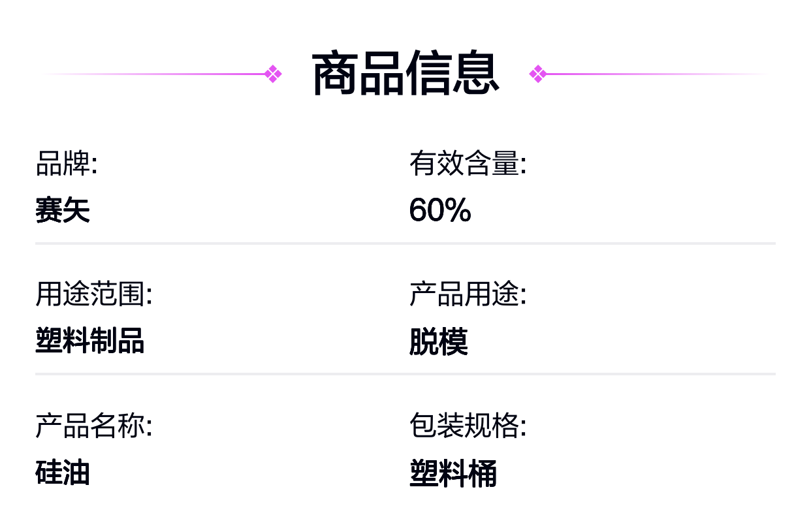Click the divider below 塑料制品 row
Image resolution: width=811 pixels, height=532 pixels.
405,374
